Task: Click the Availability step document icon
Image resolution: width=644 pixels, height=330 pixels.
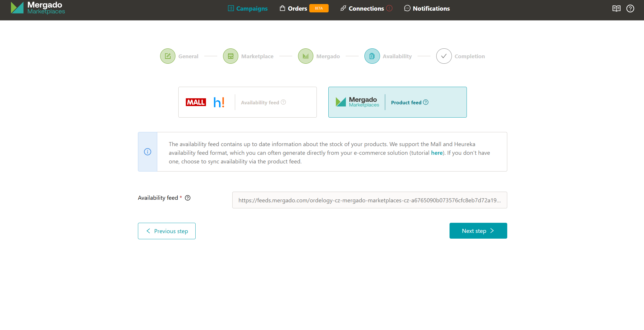Action: [x=372, y=56]
